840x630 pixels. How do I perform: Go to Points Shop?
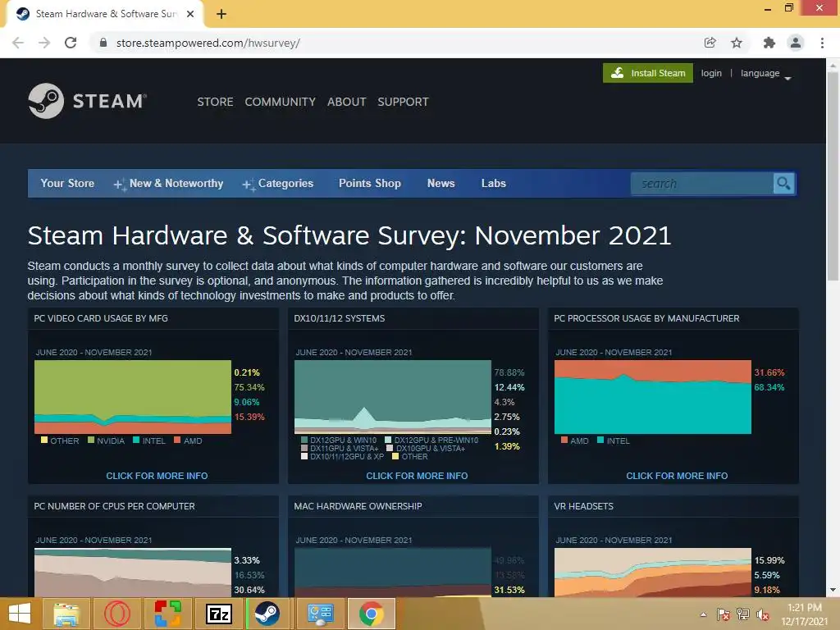click(x=370, y=183)
